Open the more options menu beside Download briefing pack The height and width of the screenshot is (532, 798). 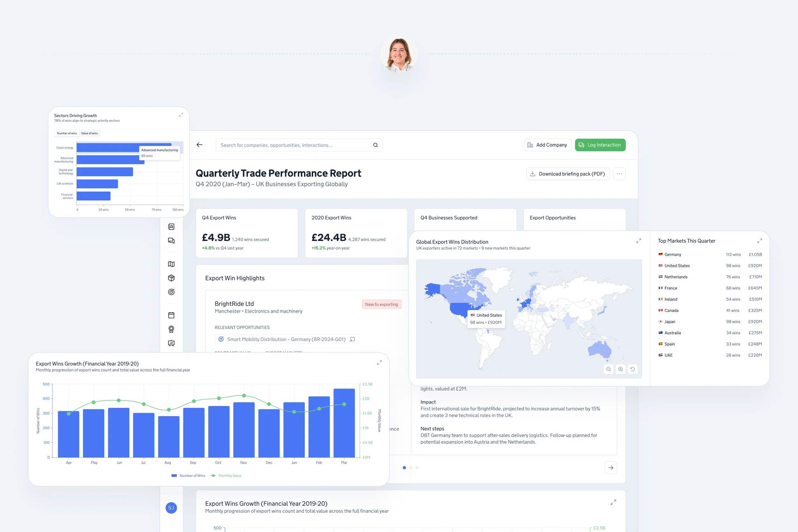coord(619,174)
